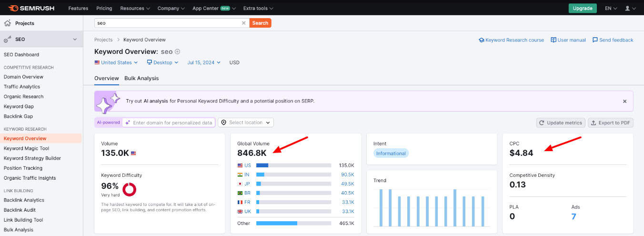Click the Projects home icon
Image resolution: width=644 pixels, height=236 pixels.
click(8, 23)
